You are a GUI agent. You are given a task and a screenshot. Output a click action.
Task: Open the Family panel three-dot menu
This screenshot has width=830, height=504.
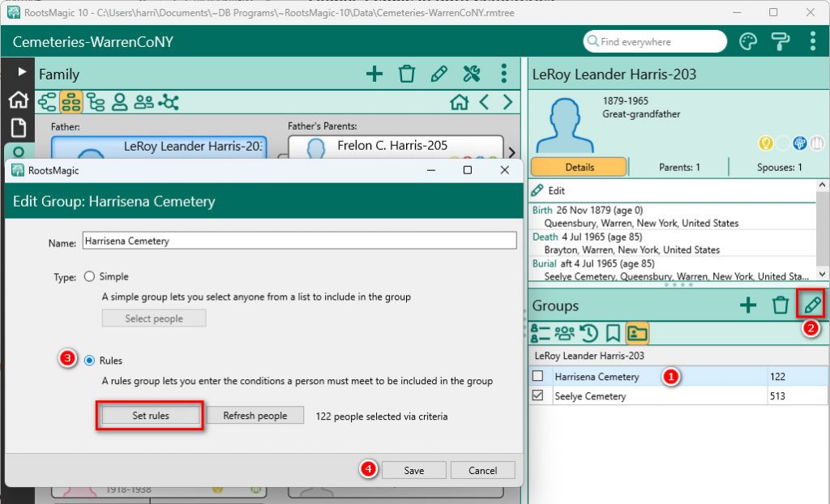503,74
